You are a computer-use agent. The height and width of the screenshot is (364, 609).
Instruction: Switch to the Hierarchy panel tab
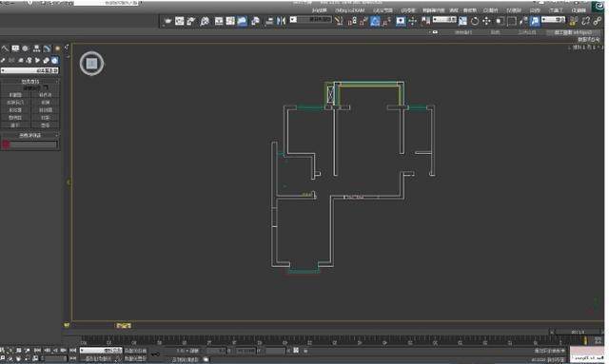[36, 48]
